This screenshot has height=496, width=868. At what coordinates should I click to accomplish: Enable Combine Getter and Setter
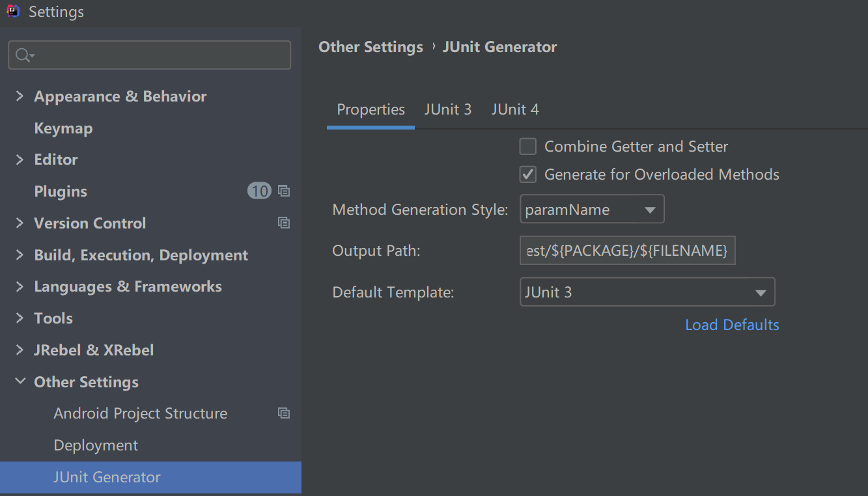click(x=527, y=146)
